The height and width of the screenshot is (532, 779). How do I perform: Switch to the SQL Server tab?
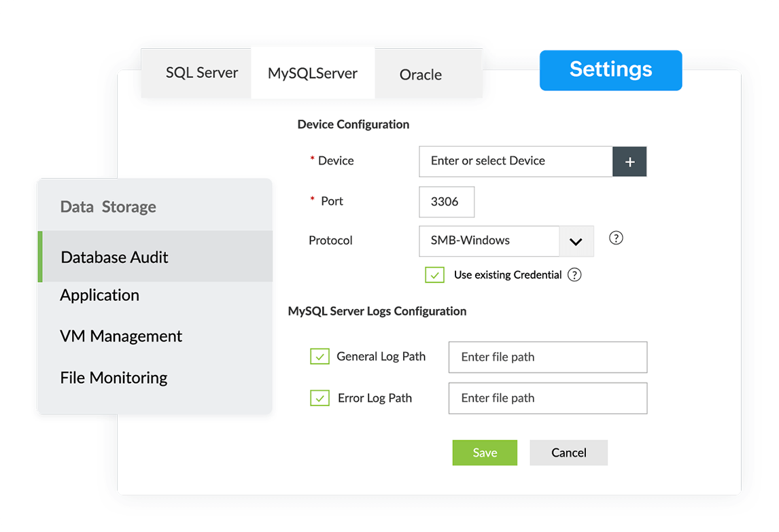point(202,73)
